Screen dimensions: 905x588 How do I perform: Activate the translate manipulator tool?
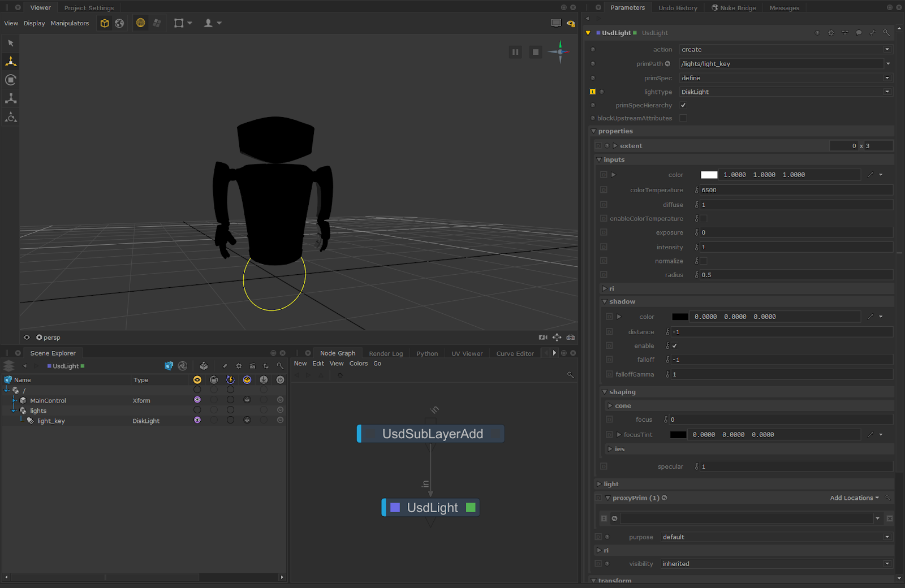click(x=11, y=61)
